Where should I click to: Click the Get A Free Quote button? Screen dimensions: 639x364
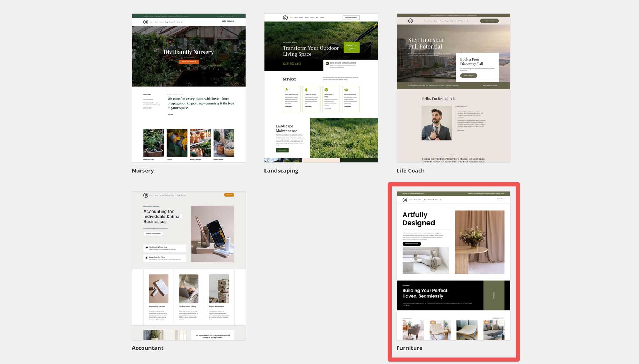click(x=351, y=46)
